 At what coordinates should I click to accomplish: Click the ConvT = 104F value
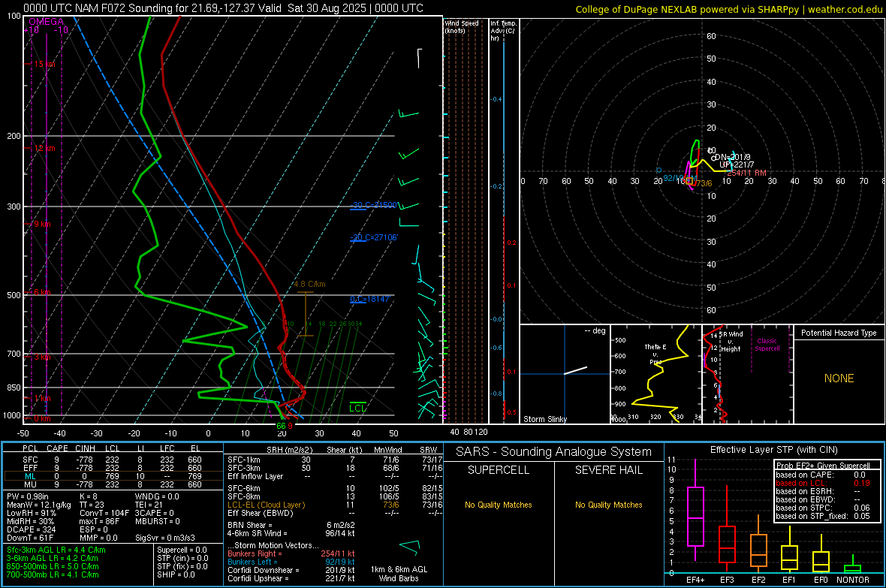104,513
